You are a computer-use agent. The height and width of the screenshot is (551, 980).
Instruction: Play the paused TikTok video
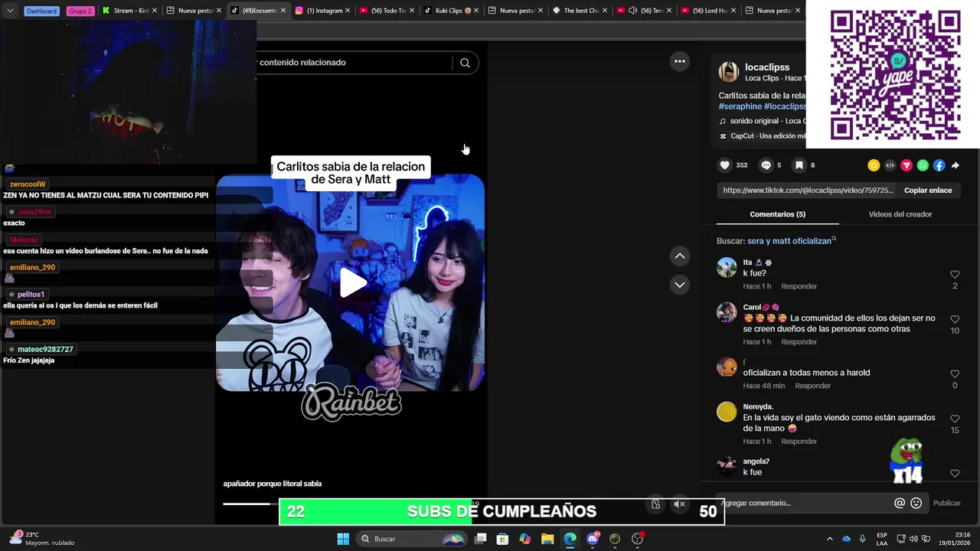coord(352,283)
